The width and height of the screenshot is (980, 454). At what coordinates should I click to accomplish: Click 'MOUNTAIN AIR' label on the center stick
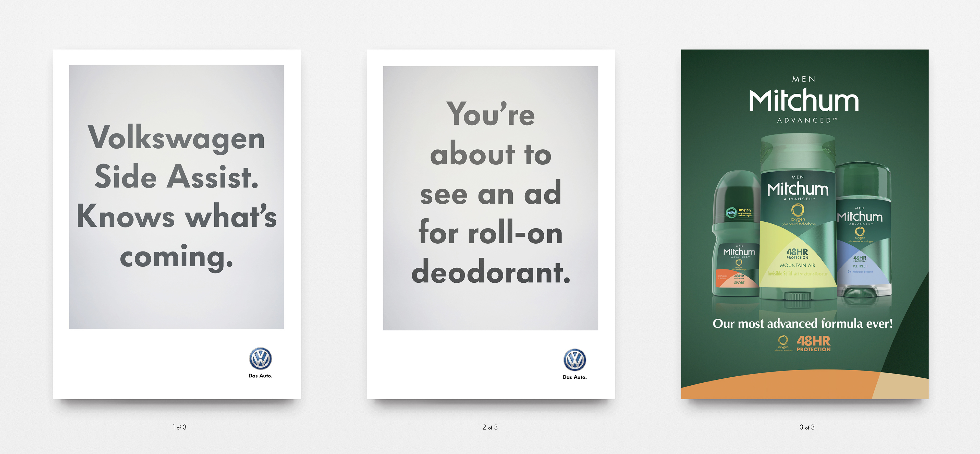[797, 265]
